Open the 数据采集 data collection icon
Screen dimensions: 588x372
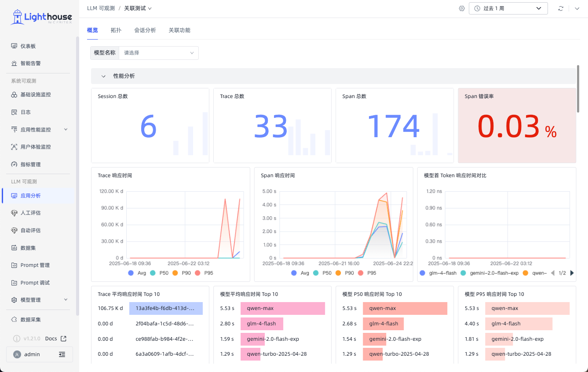[x=14, y=319]
